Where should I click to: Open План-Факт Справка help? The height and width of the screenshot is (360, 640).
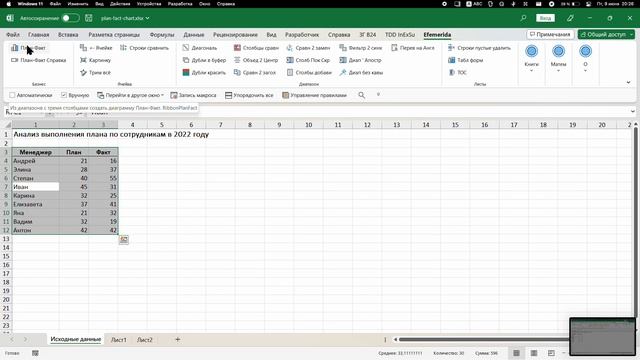coord(38,60)
